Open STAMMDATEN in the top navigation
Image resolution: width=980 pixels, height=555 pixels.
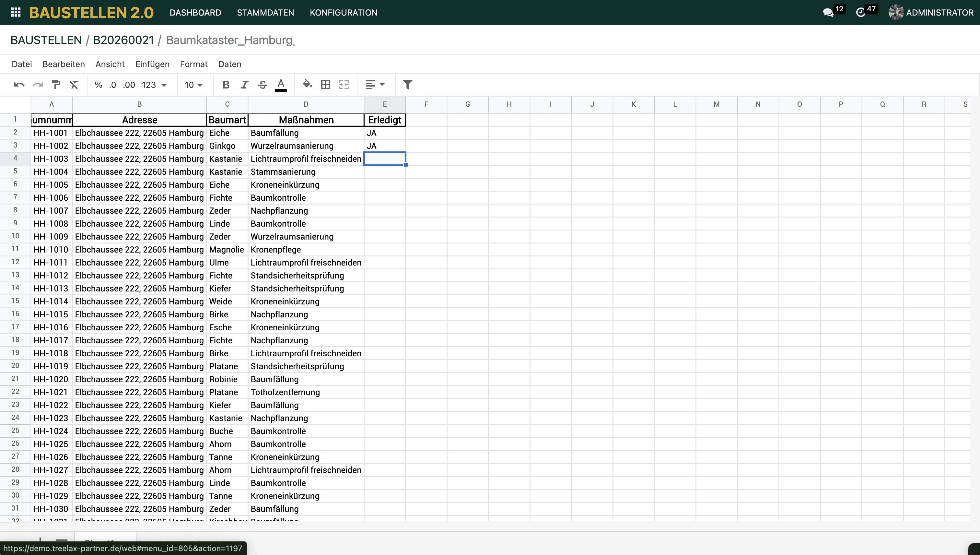[265, 13]
